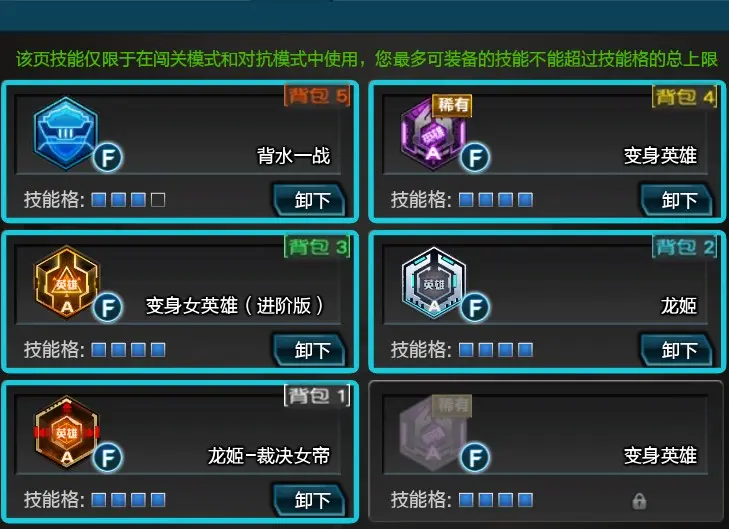The image size is (729, 529).
Task: Click 卸下 for 变身女英雄 (进阶版)
Action: (309, 350)
